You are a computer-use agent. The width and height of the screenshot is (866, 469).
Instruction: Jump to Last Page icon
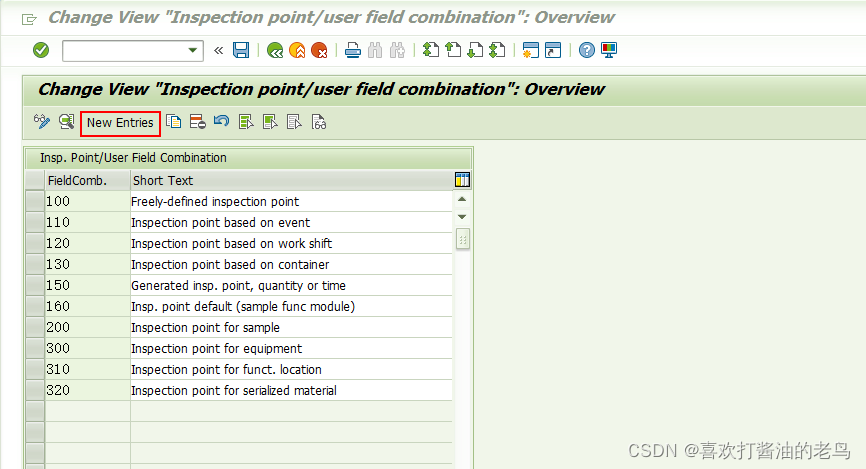tap(497, 50)
